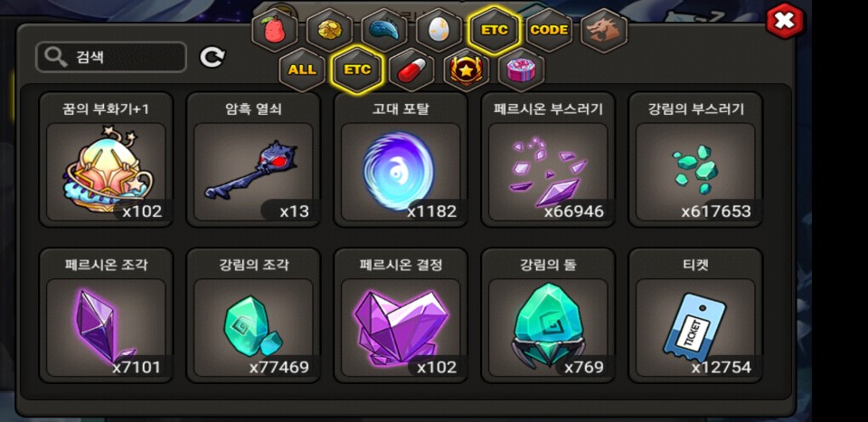868x422 pixels.
Task: Open the 고대 포탈 item
Action: (401, 159)
